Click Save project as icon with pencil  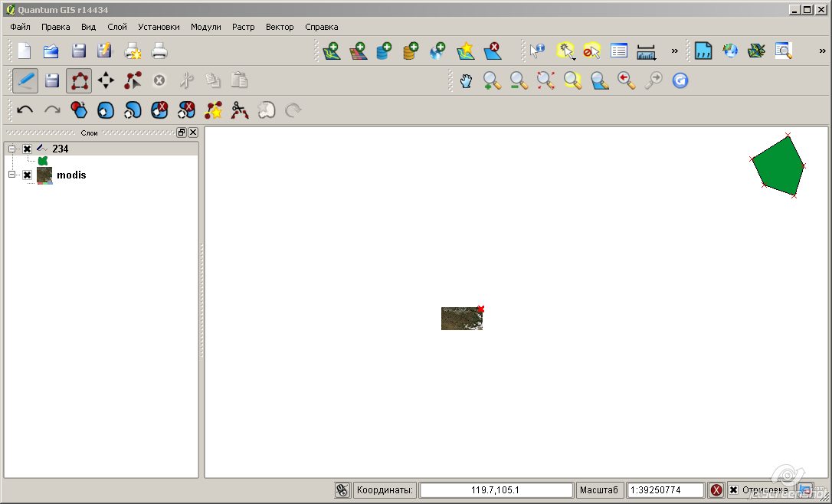tap(104, 51)
